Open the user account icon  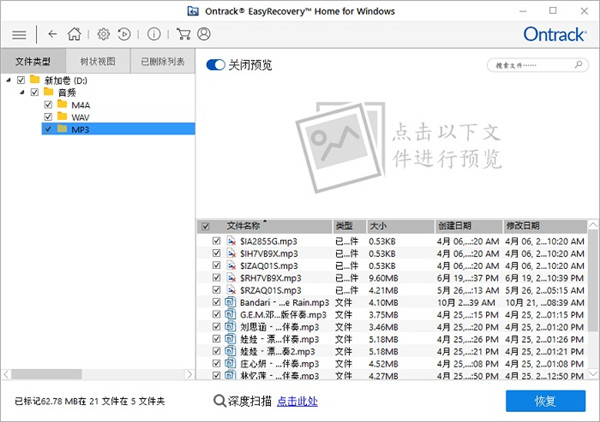coord(204,34)
